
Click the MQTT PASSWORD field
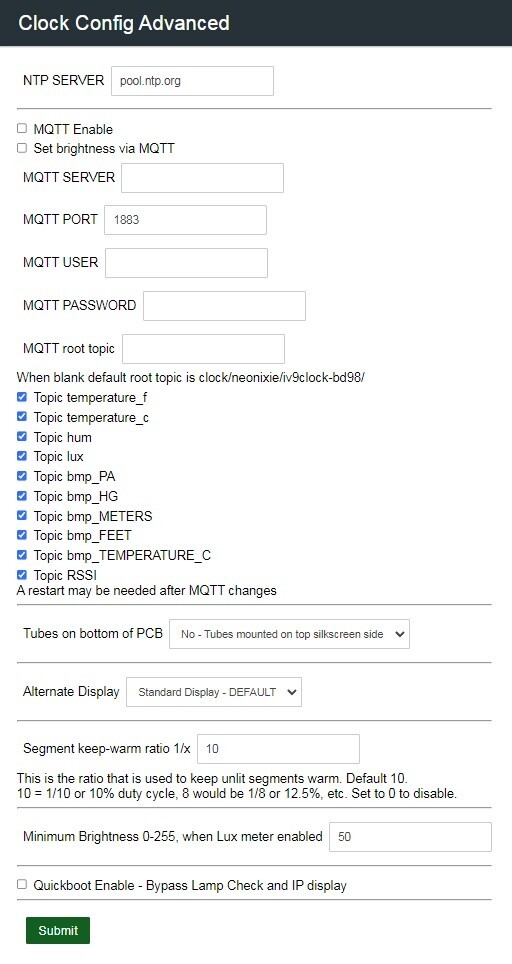[x=224, y=306]
